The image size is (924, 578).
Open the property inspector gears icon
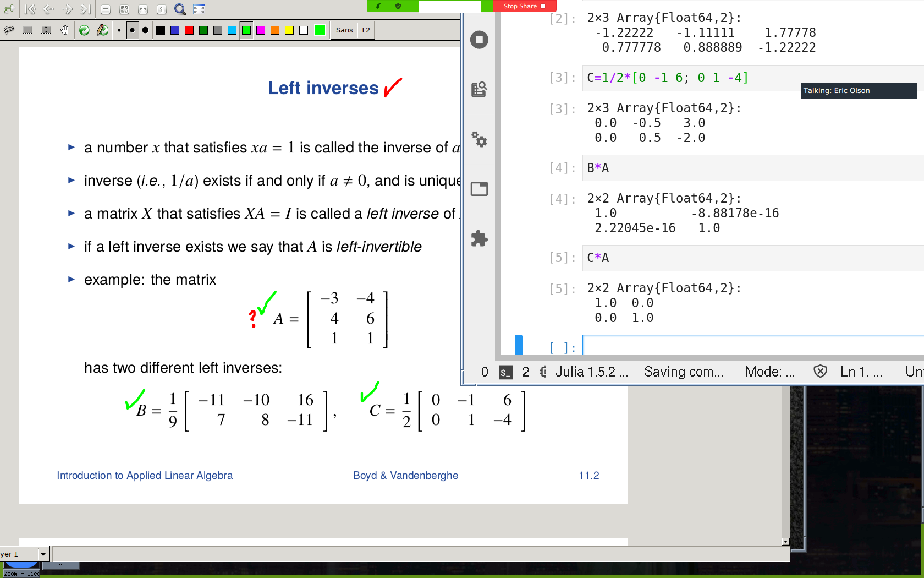tap(479, 139)
